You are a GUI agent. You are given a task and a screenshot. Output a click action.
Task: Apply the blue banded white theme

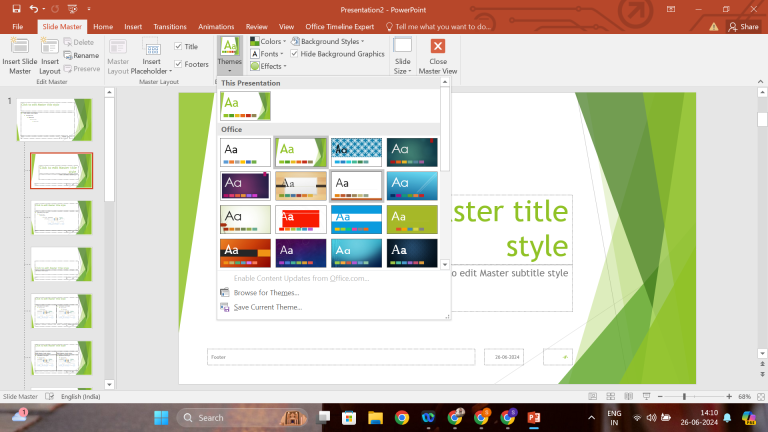pyautogui.click(x=356, y=219)
